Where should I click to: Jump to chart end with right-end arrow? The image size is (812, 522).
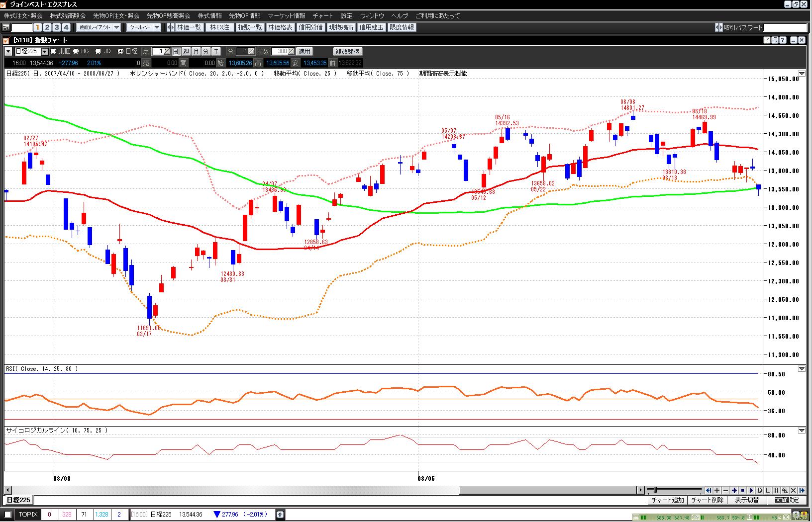(x=802, y=490)
